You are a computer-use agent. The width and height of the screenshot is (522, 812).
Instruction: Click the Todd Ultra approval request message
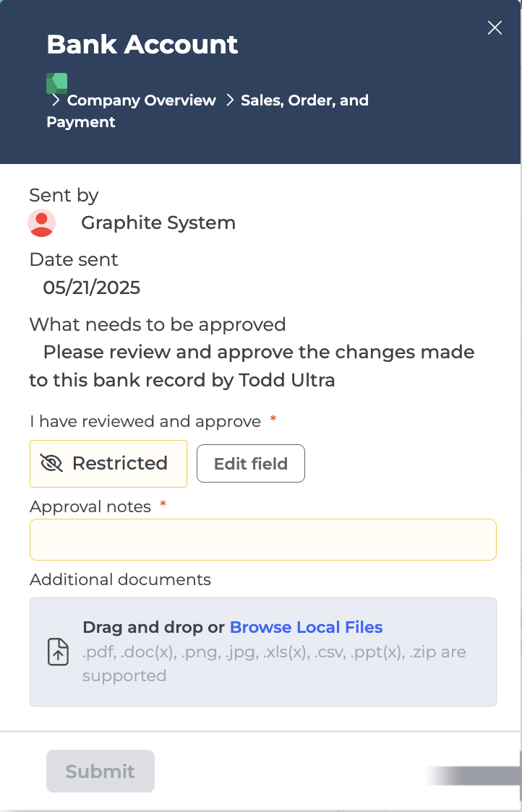252,366
